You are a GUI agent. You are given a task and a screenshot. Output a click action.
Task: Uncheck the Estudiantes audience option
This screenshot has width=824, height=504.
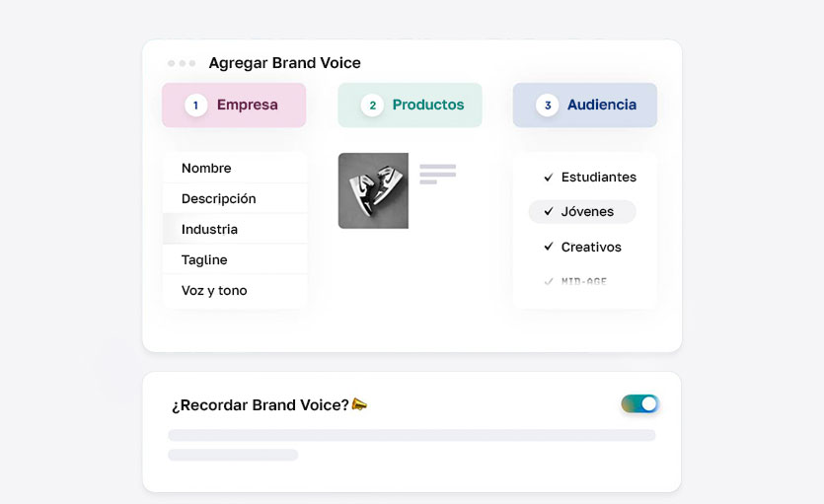tap(549, 178)
